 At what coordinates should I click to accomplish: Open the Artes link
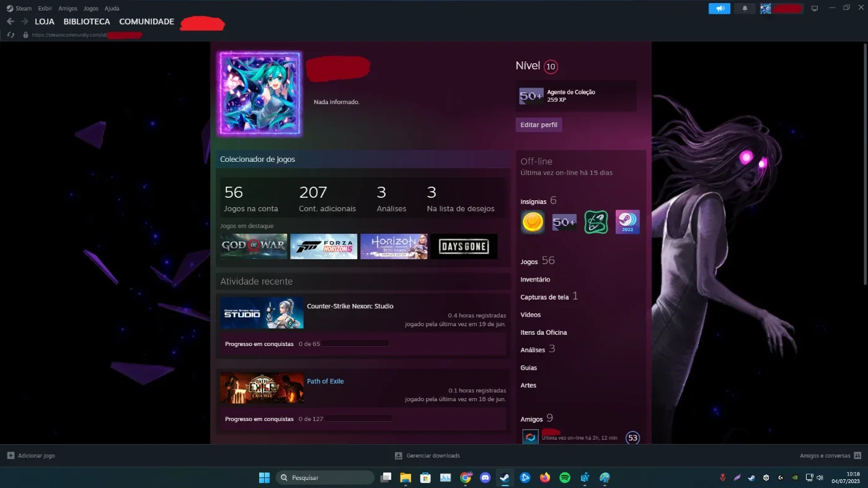(528, 385)
